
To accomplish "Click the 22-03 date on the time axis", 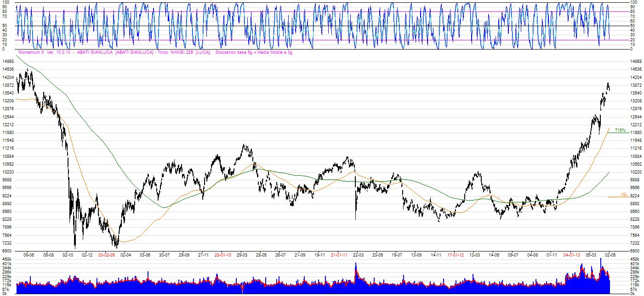I will click(358, 254).
